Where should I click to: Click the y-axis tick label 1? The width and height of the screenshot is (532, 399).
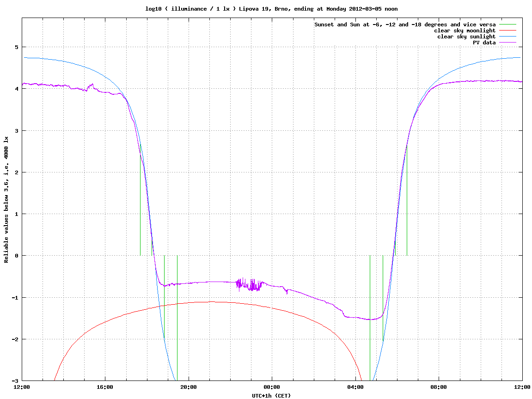click(x=16, y=214)
